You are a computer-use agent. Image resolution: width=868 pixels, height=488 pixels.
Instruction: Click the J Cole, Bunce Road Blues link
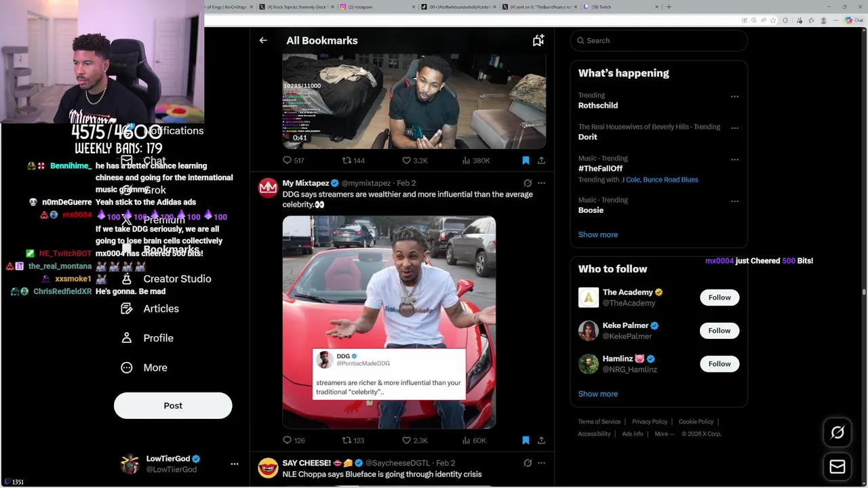click(x=660, y=180)
